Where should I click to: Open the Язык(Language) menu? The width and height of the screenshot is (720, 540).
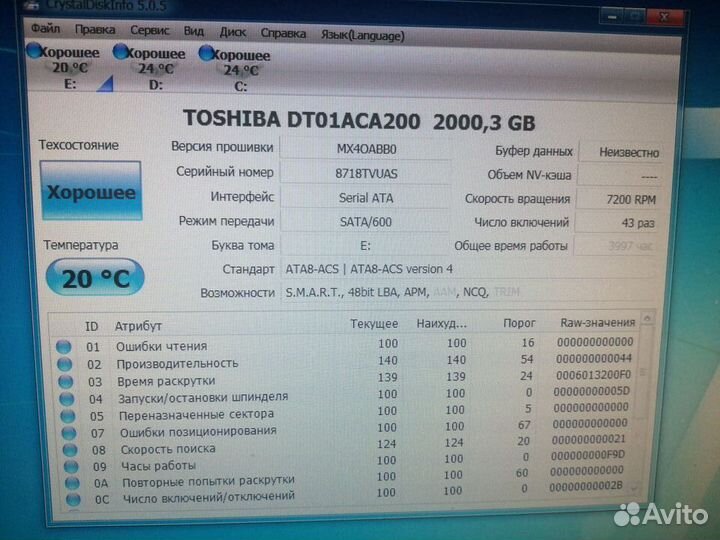click(x=362, y=35)
